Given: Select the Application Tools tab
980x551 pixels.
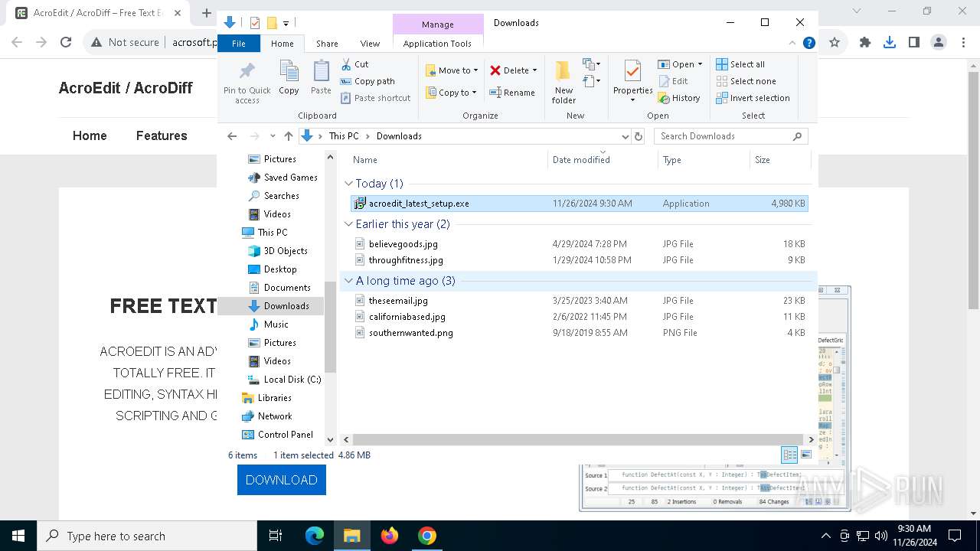Looking at the screenshot, I should click(x=437, y=44).
